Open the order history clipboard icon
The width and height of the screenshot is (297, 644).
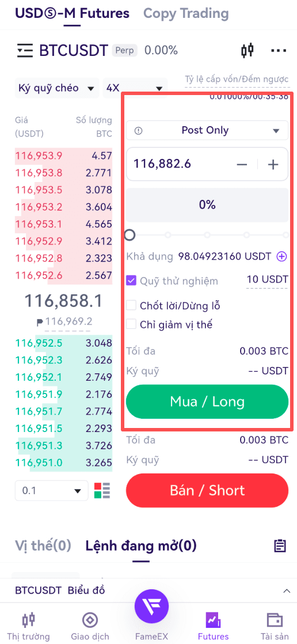coord(280,546)
